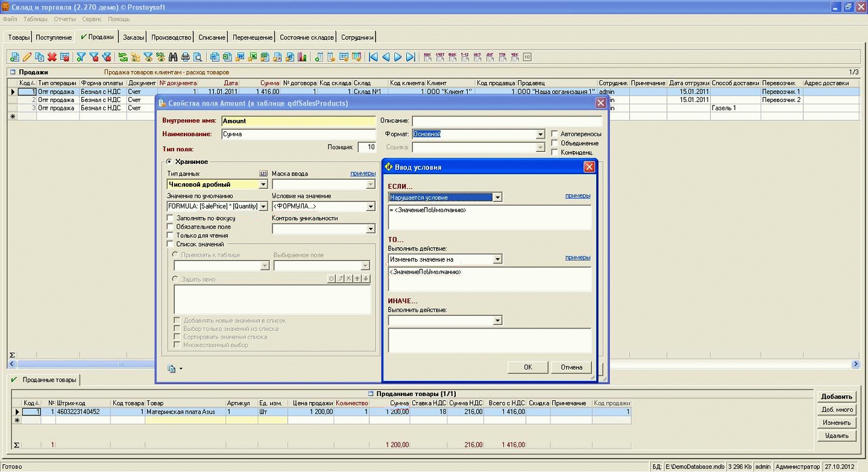This screenshot has width=868, height=472.
Task: Click the printer icon in toolbar
Action: coord(186,57)
